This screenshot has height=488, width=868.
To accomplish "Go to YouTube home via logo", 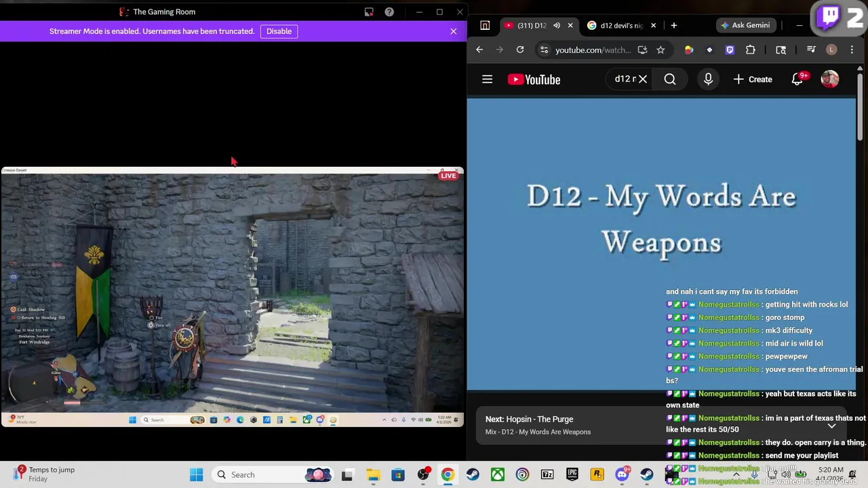I will 534,79.
